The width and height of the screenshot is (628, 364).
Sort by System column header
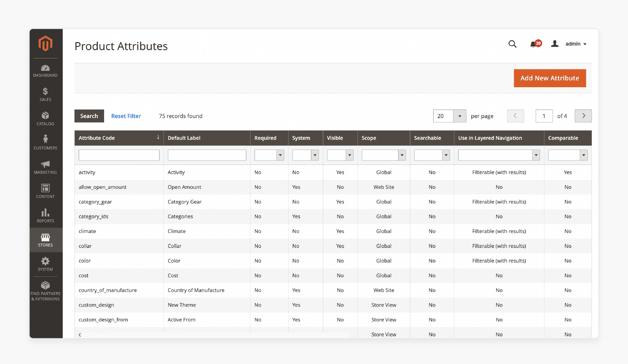click(x=306, y=138)
